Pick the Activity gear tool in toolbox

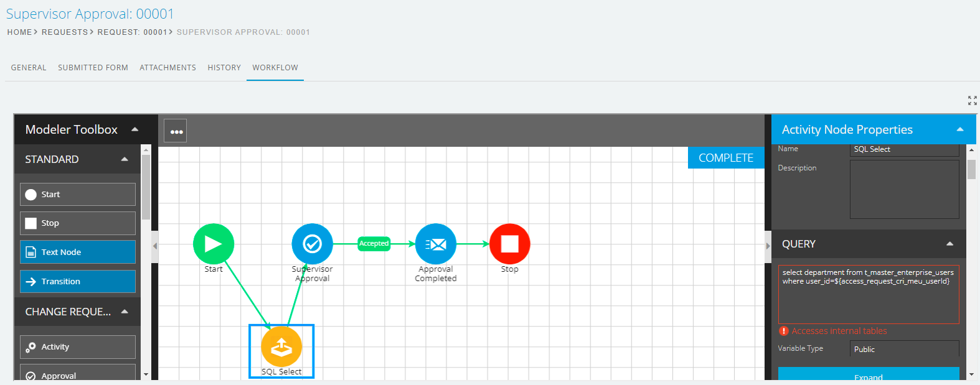(x=78, y=347)
